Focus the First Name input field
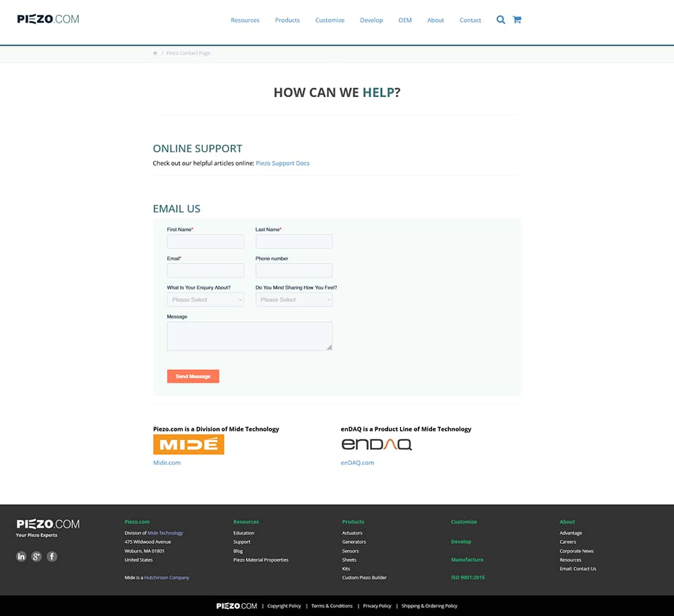 click(x=206, y=241)
